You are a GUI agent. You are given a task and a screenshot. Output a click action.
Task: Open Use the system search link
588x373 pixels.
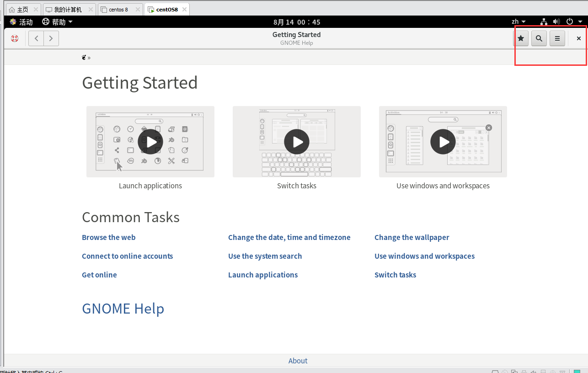(x=265, y=256)
